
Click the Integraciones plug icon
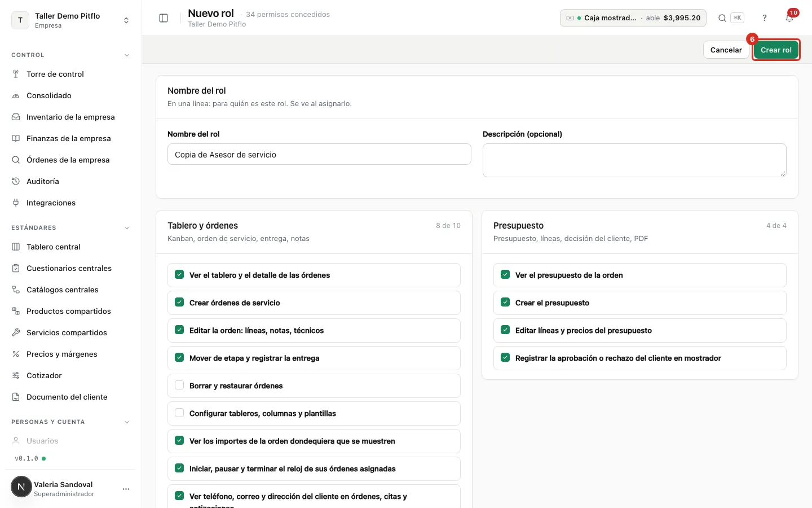click(16, 203)
